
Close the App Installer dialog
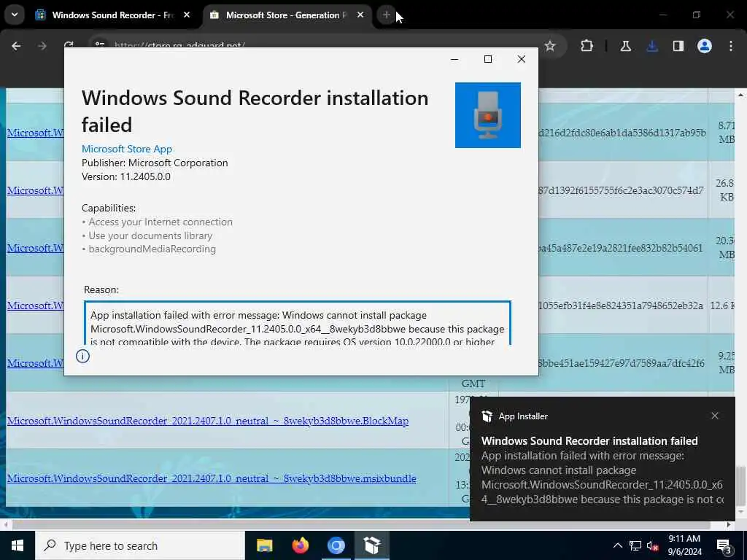[521, 59]
